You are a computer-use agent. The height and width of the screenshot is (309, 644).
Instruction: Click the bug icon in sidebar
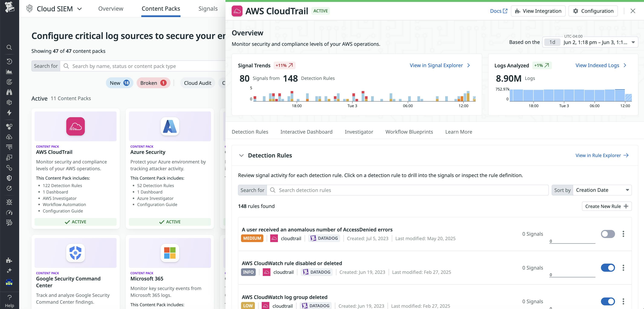tap(9, 202)
